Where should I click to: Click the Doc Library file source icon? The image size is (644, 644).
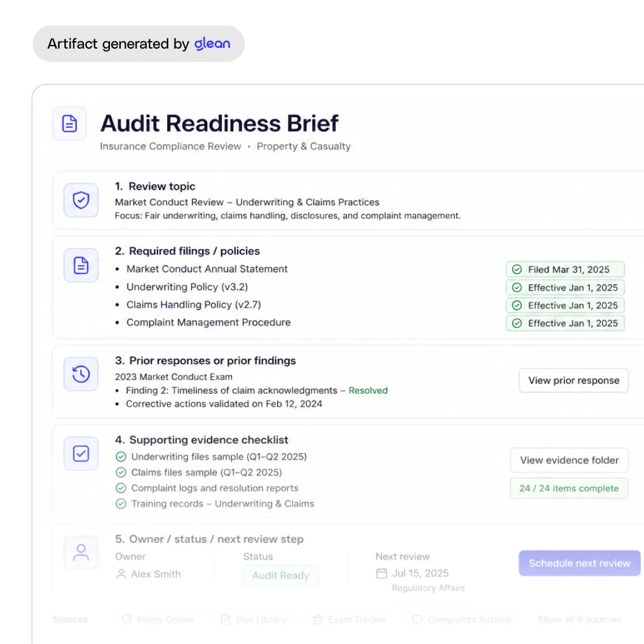coord(225,619)
